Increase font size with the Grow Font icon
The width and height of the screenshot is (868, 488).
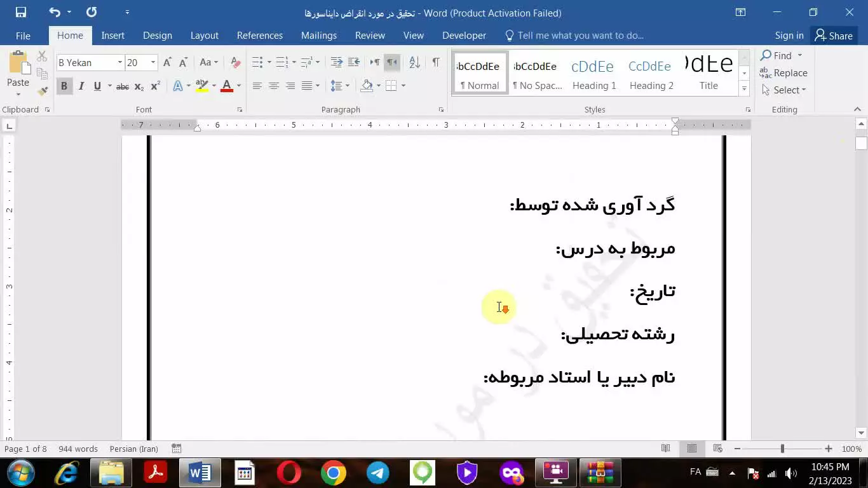[x=167, y=62]
